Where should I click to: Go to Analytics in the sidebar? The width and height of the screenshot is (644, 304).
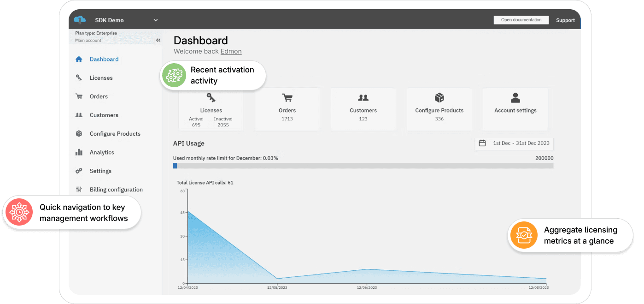pos(102,152)
